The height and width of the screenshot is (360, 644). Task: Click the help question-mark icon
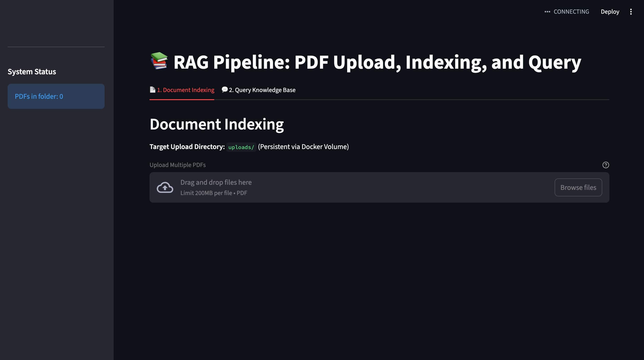606,165
